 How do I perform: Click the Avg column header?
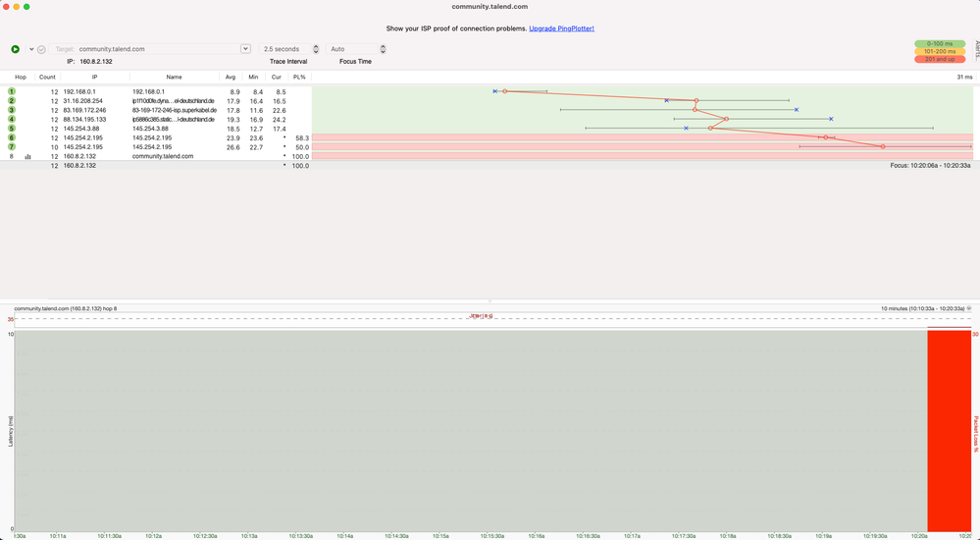pos(231,77)
